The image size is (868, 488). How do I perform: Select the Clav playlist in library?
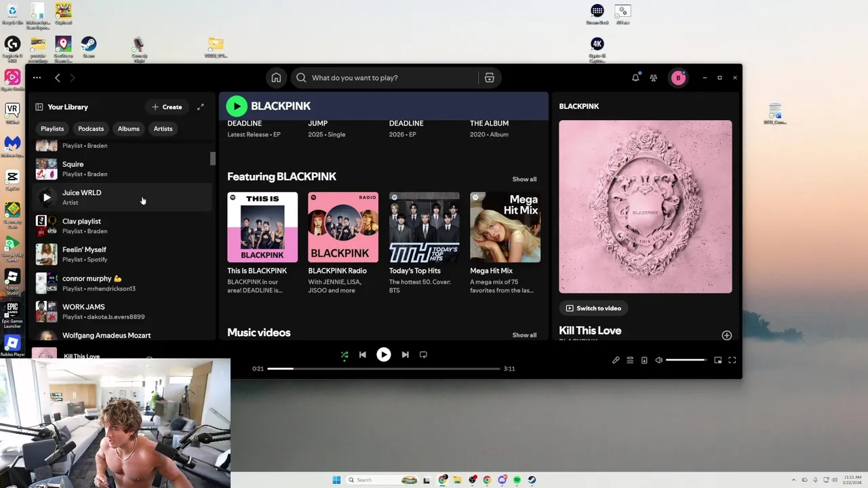coord(122,226)
